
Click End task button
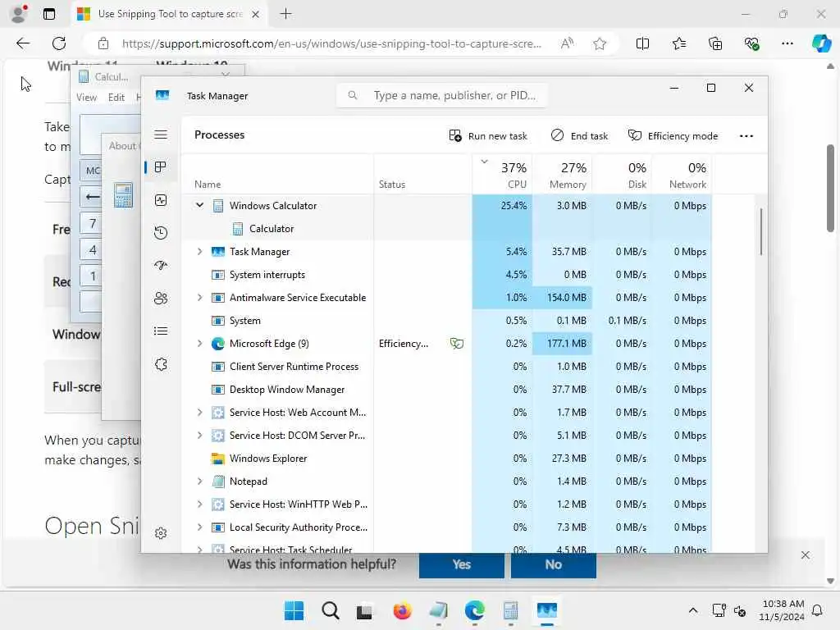coord(579,135)
